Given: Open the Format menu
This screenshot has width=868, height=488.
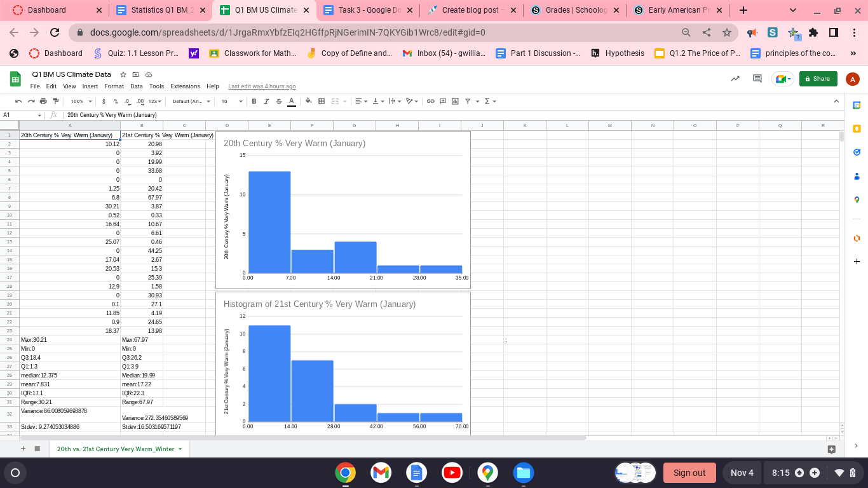Looking at the screenshot, I should click(114, 86).
